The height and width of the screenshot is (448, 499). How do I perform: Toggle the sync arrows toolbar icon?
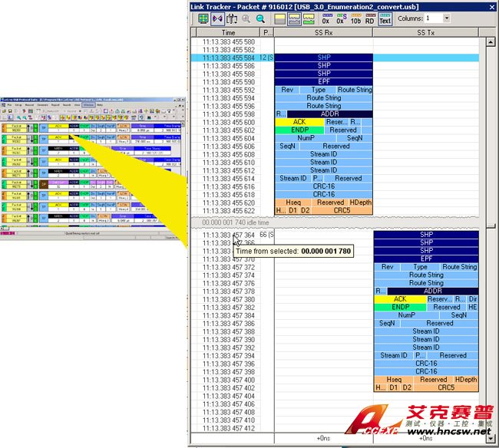point(216,19)
